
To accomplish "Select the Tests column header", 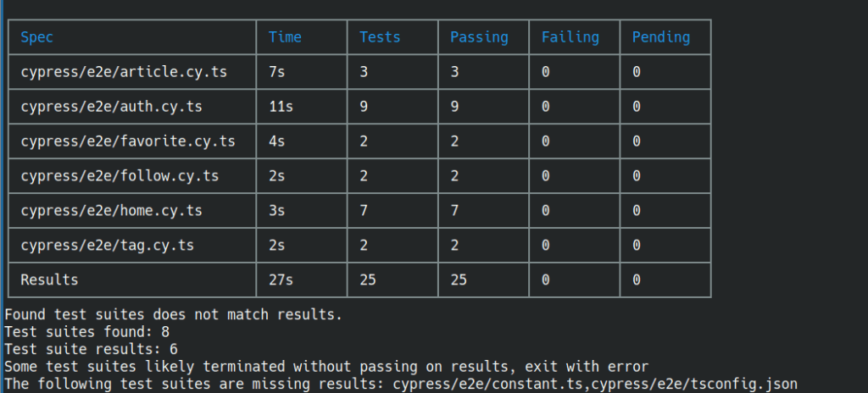I will point(380,37).
